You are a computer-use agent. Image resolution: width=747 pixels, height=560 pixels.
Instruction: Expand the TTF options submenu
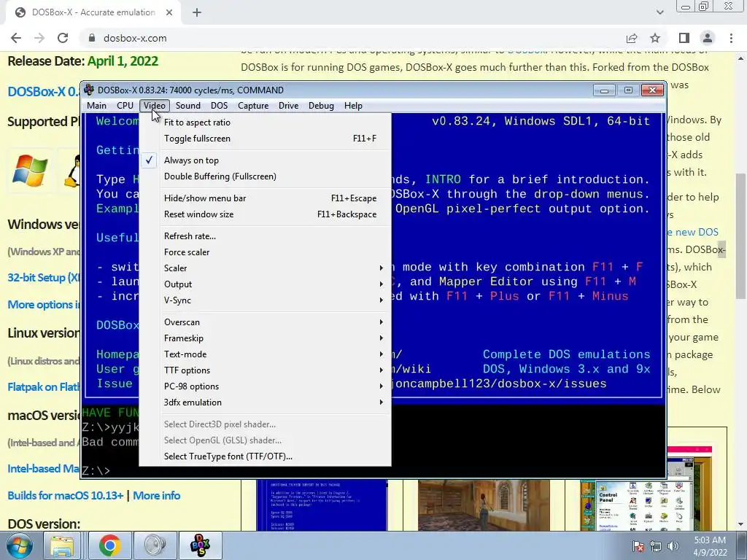(266, 370)
